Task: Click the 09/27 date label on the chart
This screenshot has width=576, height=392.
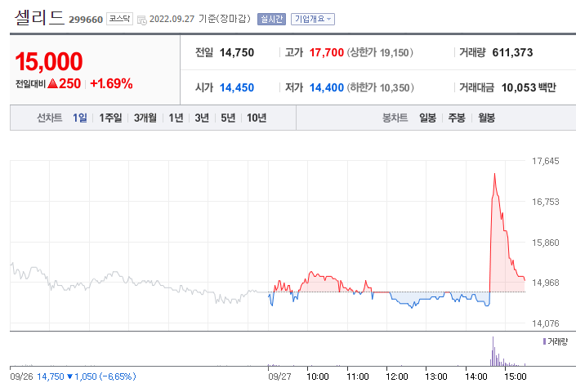Action: (x=279, y=376)
